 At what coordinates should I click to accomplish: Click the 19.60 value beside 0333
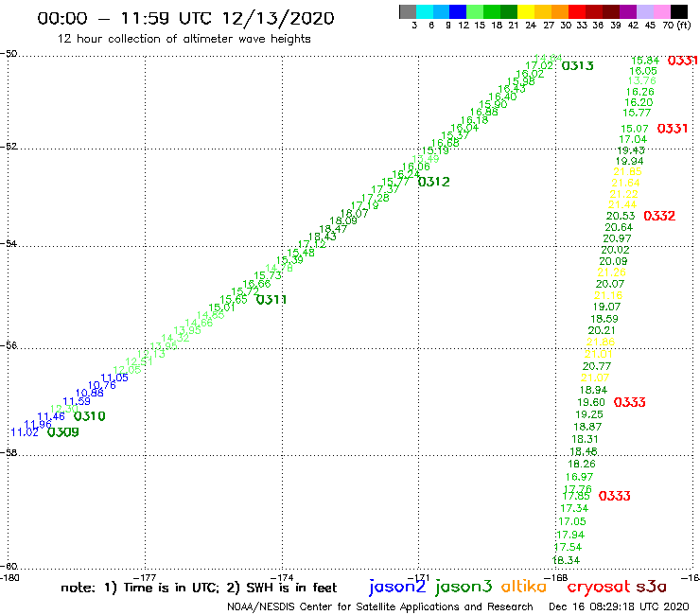591,402
